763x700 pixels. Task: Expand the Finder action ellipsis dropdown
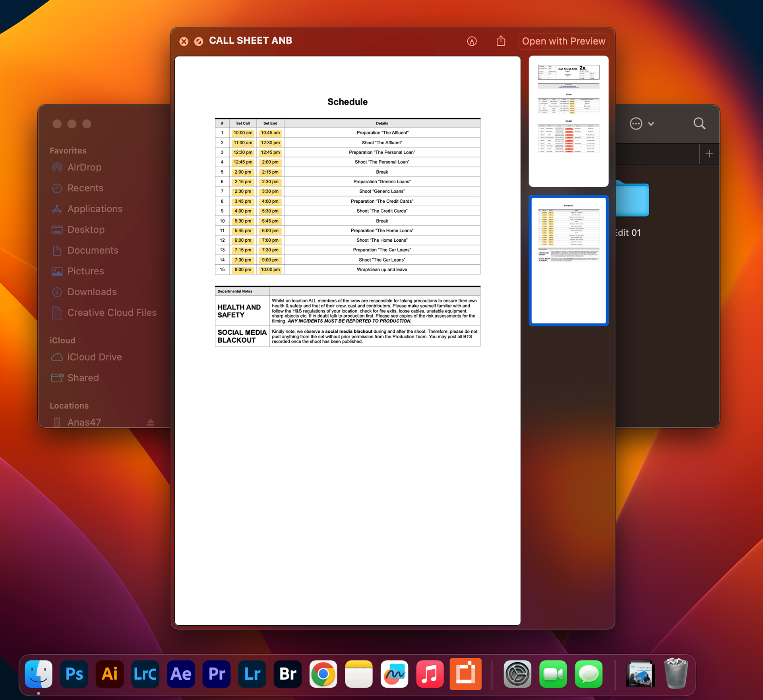[x=636, y=124]
